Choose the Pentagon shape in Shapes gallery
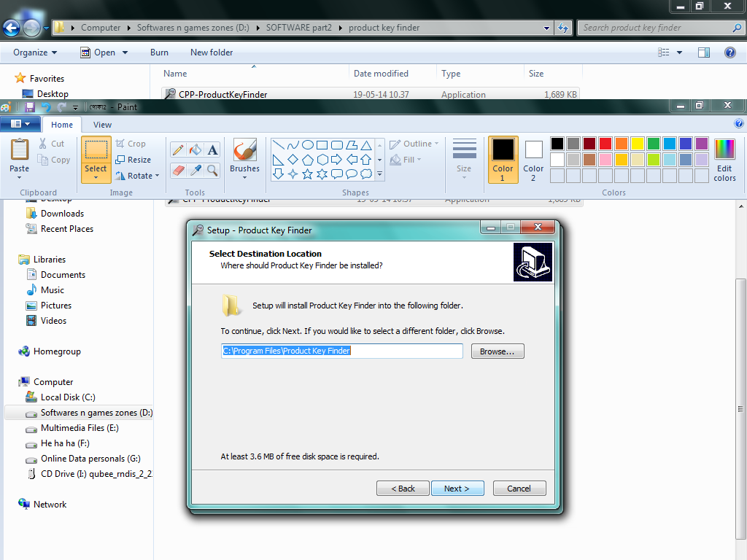Image resolution: width=747 pixels, height=560 pixels. click(x=308, y=160)
